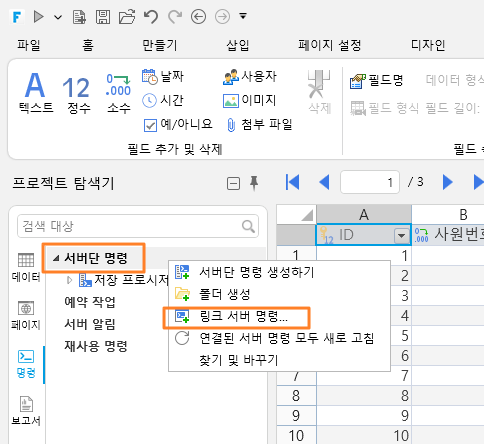
Task: Click the navigate forward circle arrow
Action: (x=222, y=17)
